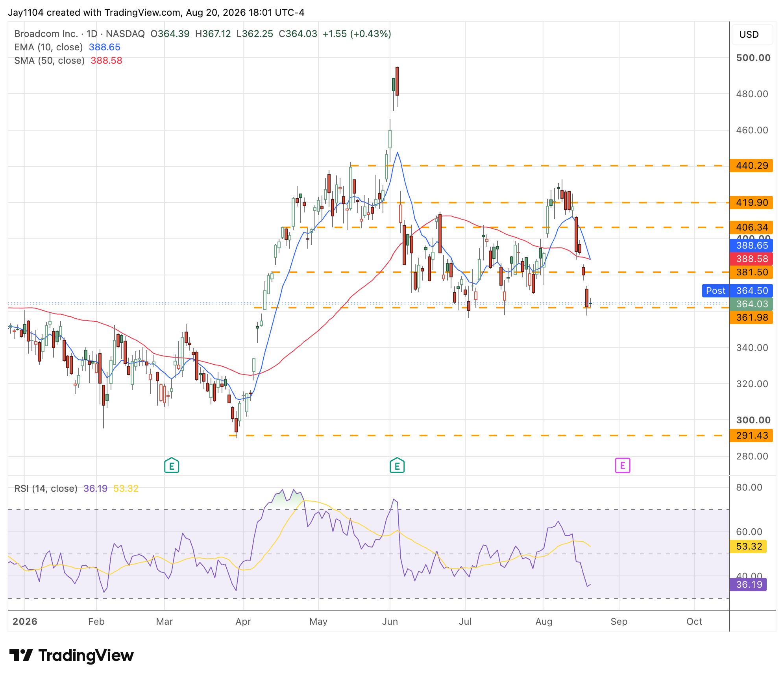Click the upcoming September earnings E marker
The image size is (784, 679).
click(623, 466)
